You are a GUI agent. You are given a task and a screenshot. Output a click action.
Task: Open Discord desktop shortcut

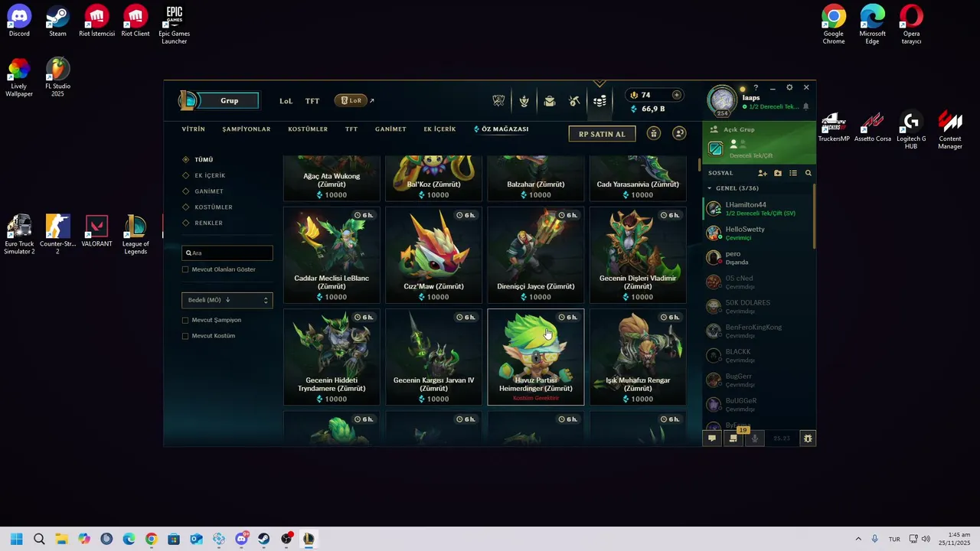click(x=19, y=21)
